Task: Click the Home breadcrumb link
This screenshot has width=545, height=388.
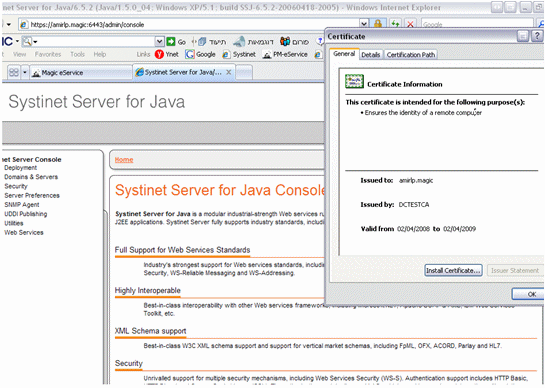Action: tap(124, 160)
